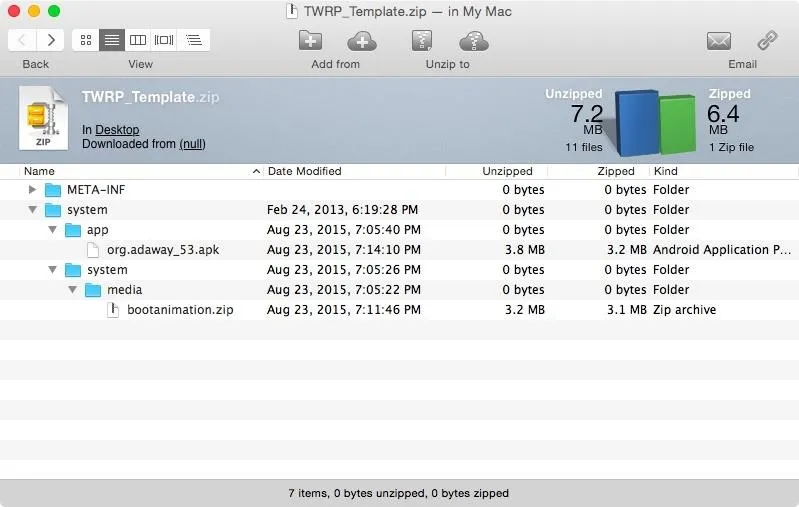Screen dimensions: 799x507
Task: Switch to list view mode
Action: click(112, 40)
